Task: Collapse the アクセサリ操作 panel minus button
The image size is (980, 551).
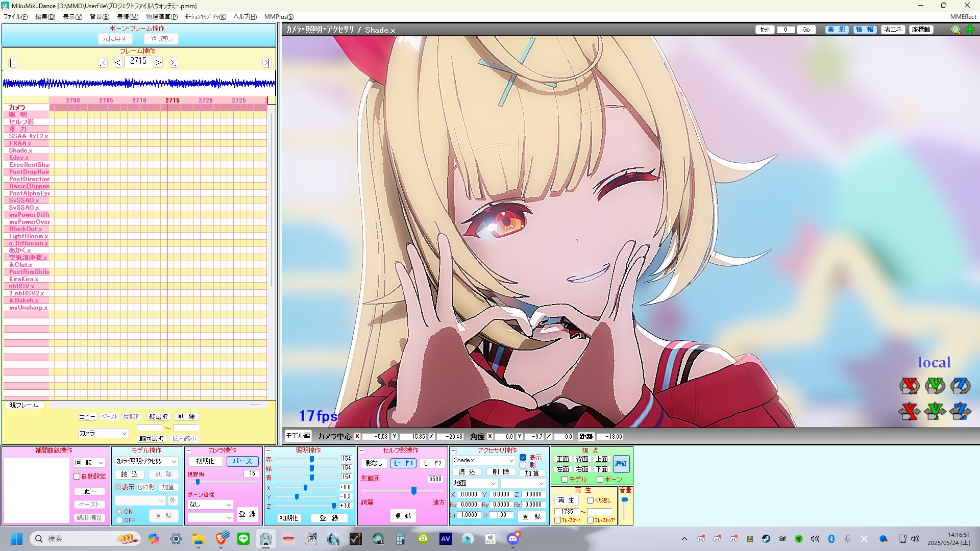Action: [454, 450]
